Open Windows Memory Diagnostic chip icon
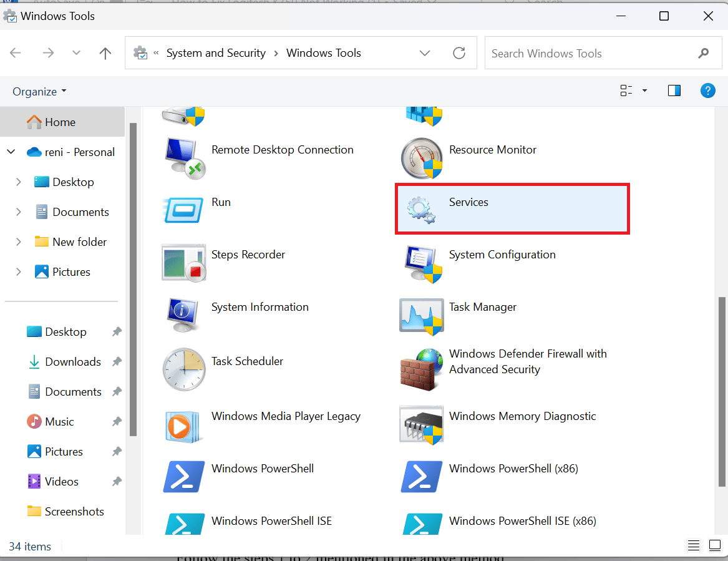The width and height of the screenshot is (728, 561). 422,426
